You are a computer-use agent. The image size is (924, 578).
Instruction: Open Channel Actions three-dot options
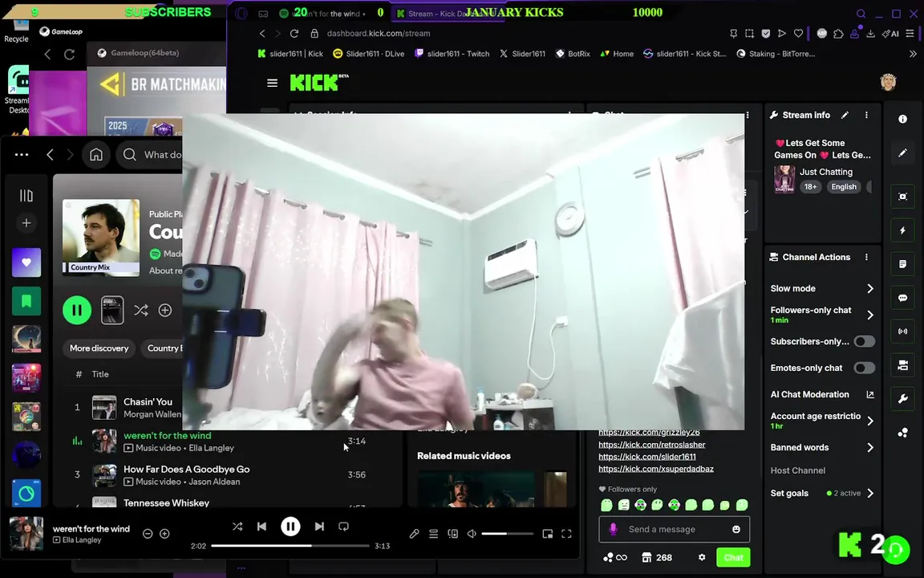click(x=866, y=257)
